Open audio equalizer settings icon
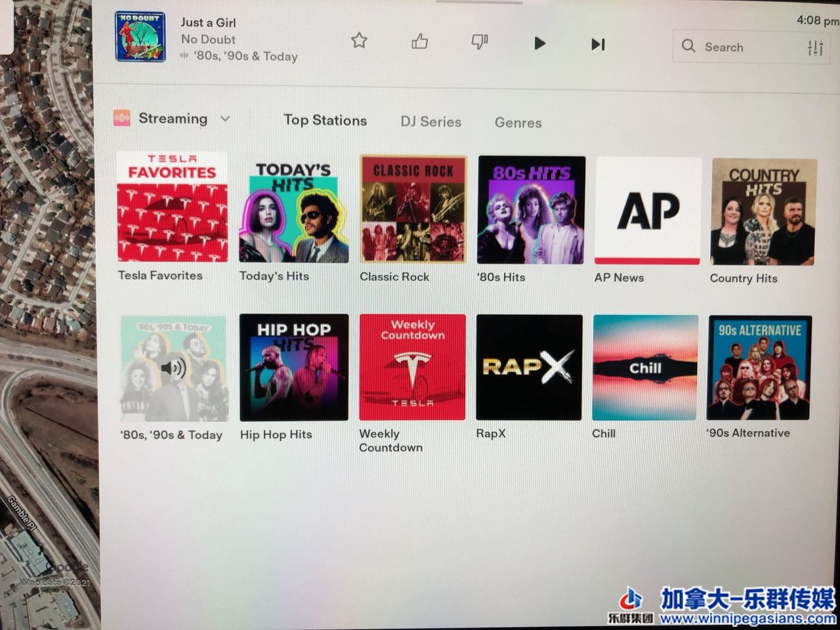Viewport: 840px width, 630px height. 815,47
